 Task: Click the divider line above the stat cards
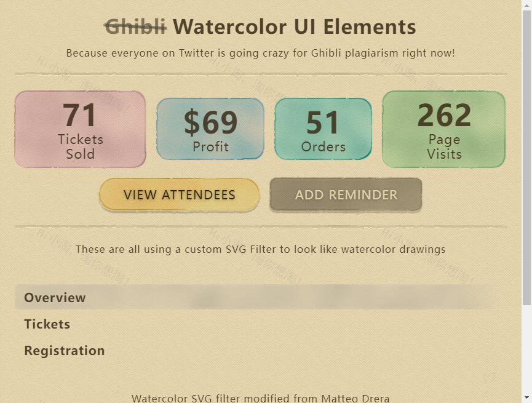click(260, 74)
